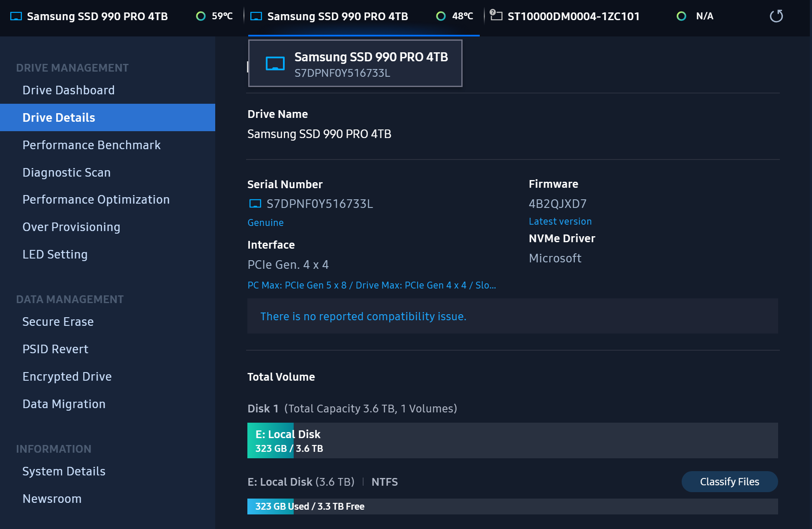812x529 pixels.
Task: Click the E: Local Disk (3.6 TB) label
Action: coord(301,482)
